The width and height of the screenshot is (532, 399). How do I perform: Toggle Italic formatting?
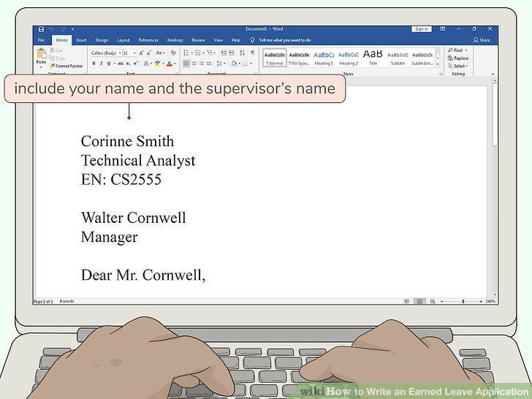click(101, 64)
